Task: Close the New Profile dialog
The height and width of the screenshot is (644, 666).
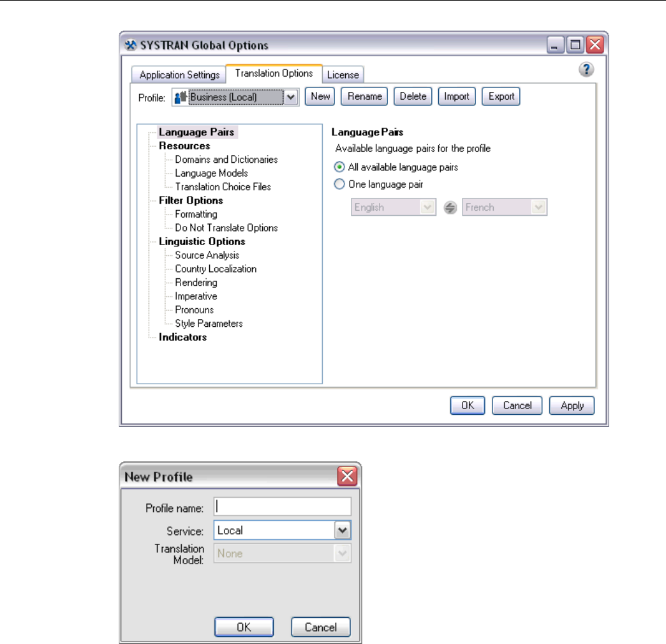Action: point(347,476)
